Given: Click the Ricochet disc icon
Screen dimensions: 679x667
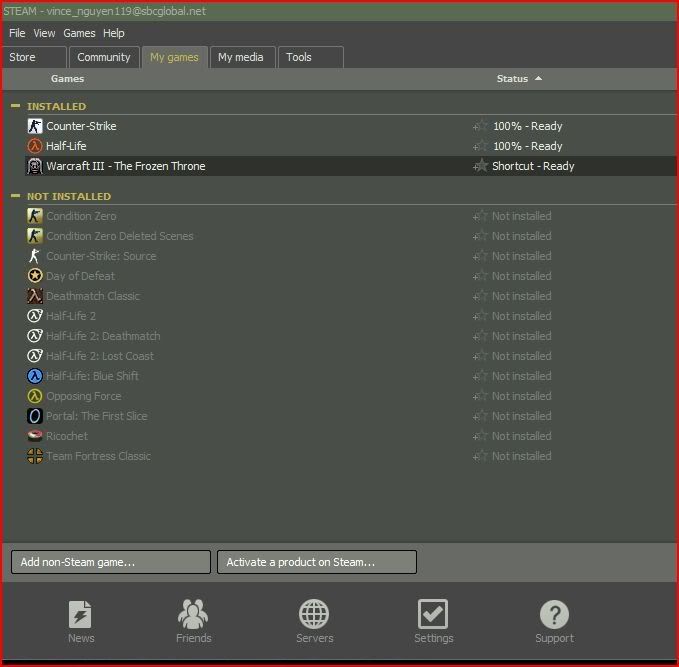Looking at the screenshot, I should coord(35,436).
